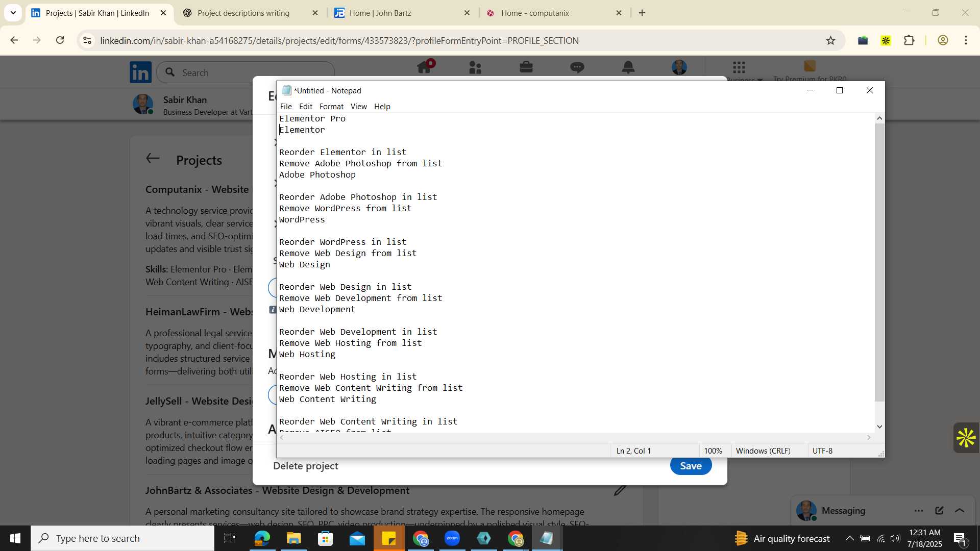Open Zoom from taskbar
The width and height of the screenshot is (980, 551).
click(452, 538)
